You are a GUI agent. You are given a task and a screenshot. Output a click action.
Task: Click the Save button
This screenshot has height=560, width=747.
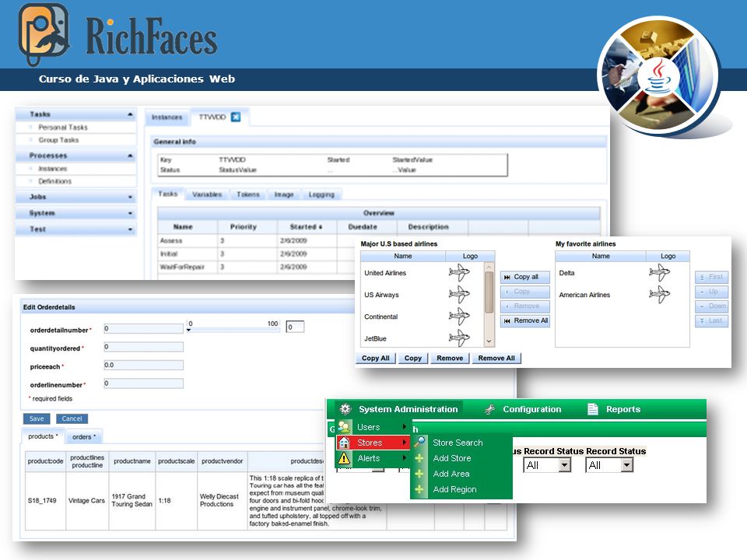click(x=37, y=418)
